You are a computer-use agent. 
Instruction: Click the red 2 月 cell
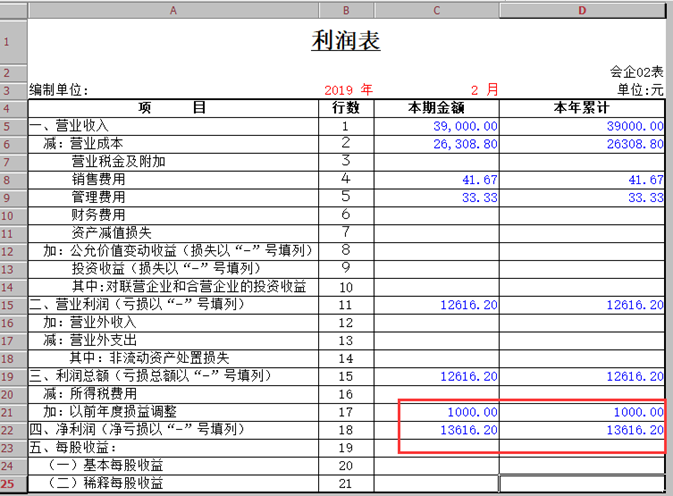click(485, 90)
